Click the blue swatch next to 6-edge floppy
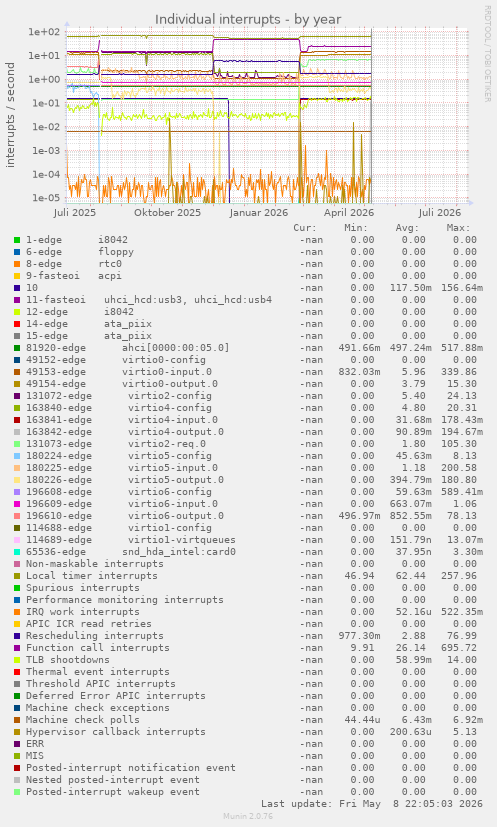Screen dimensions: 497x827 (17, 252)
